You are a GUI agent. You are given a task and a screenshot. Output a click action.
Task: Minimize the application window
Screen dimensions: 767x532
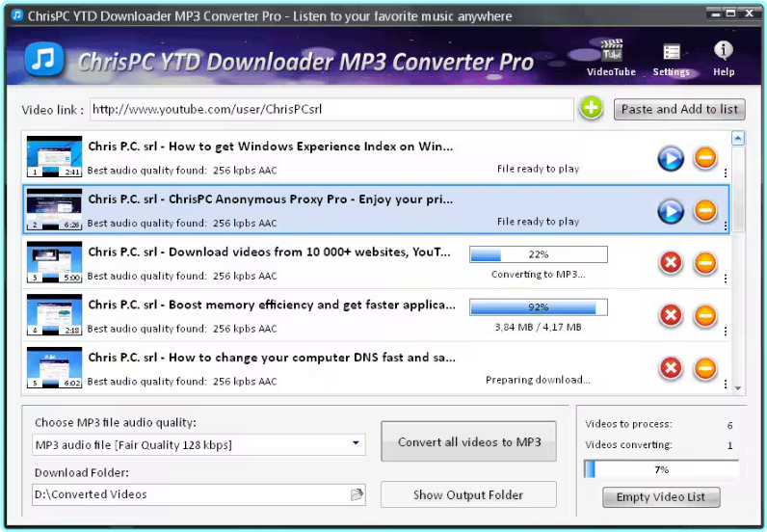click(x=715, y=13)
